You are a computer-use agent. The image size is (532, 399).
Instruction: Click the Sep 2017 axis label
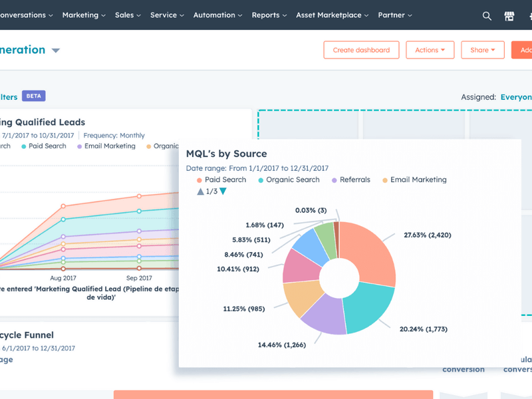(x=139, y=278)
